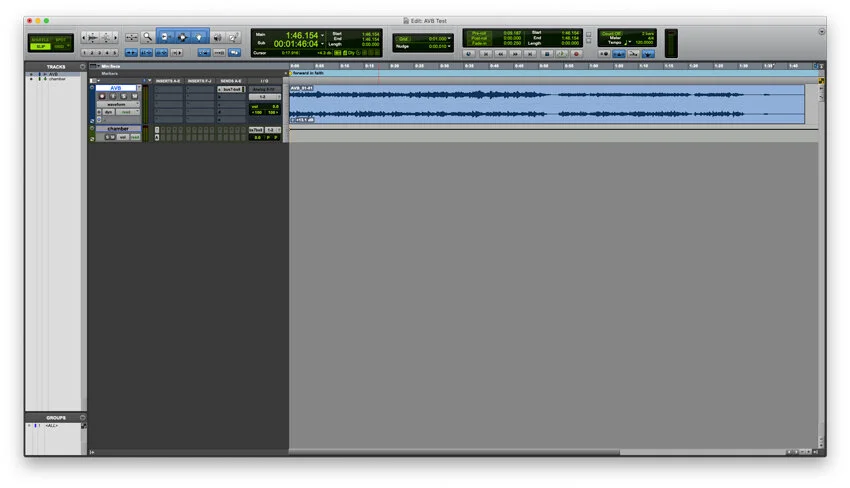Viewport: 850px width, 488px height.
Task: Open AVB automation mode read selector
Action: (x=128, y=112)
